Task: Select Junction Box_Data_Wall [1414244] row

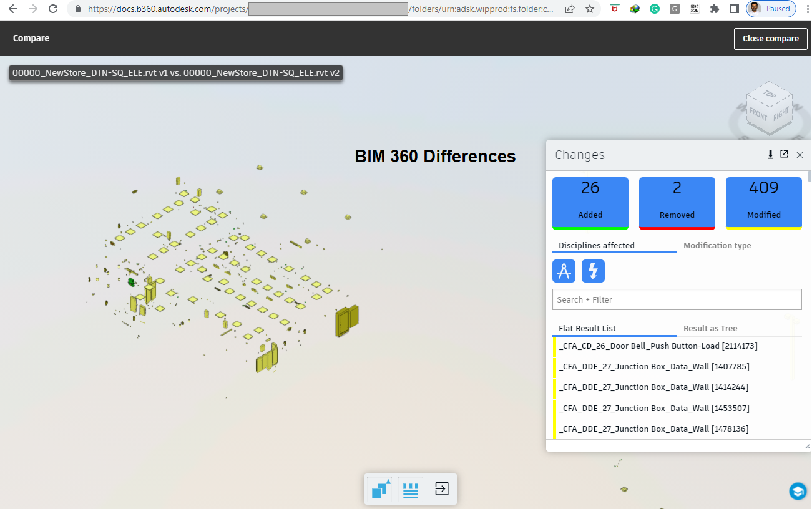Action: tap(677, 387)
